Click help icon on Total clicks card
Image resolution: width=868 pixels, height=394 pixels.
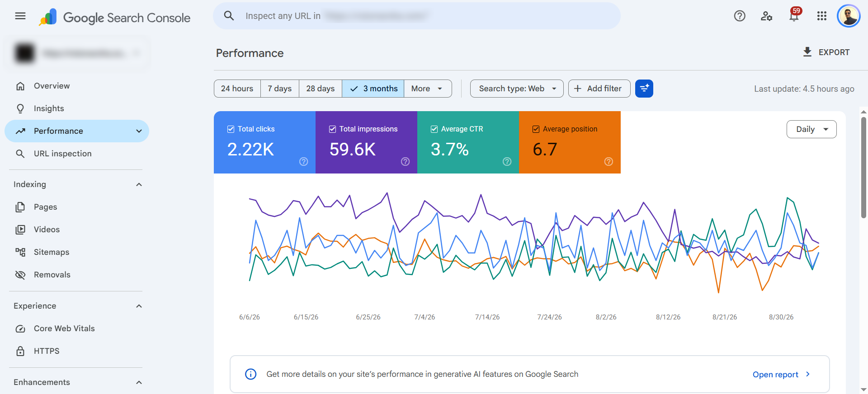pos(304,162)
